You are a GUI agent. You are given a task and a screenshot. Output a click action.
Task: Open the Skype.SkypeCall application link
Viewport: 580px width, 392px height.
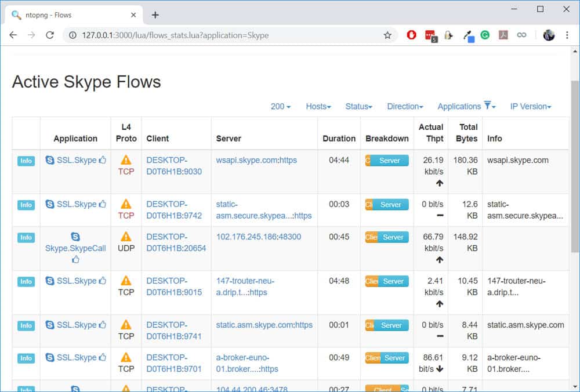point(75,248)
